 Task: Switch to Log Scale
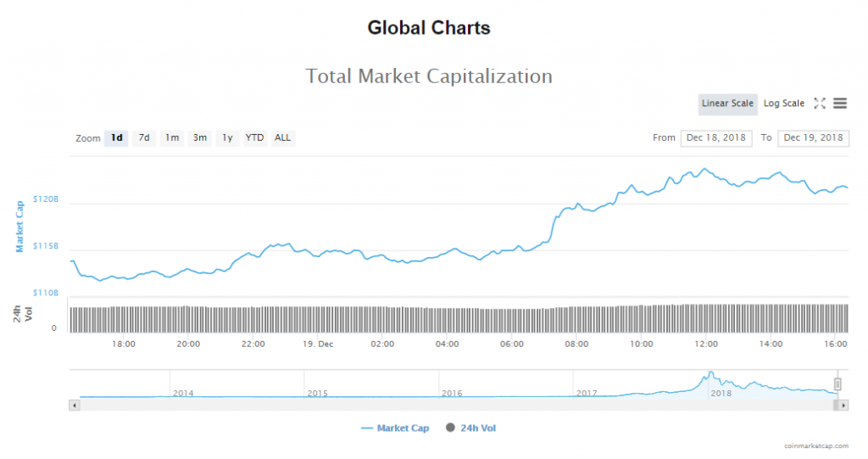784,104
